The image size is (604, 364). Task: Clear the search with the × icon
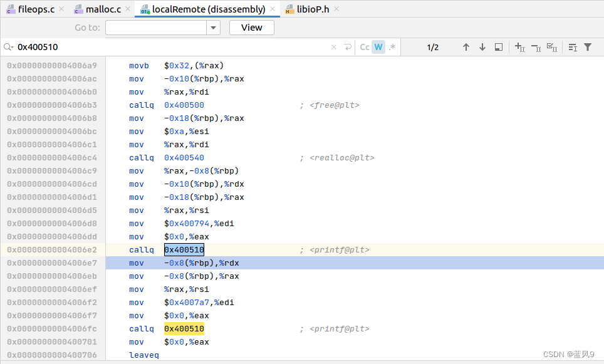pos(333,47)
